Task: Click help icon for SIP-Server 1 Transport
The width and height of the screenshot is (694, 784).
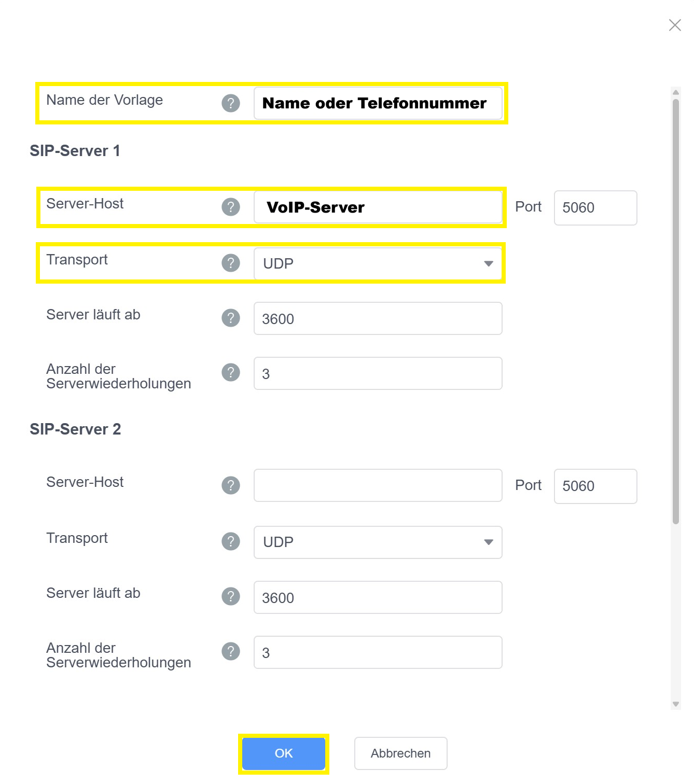Action: (231, 263)
